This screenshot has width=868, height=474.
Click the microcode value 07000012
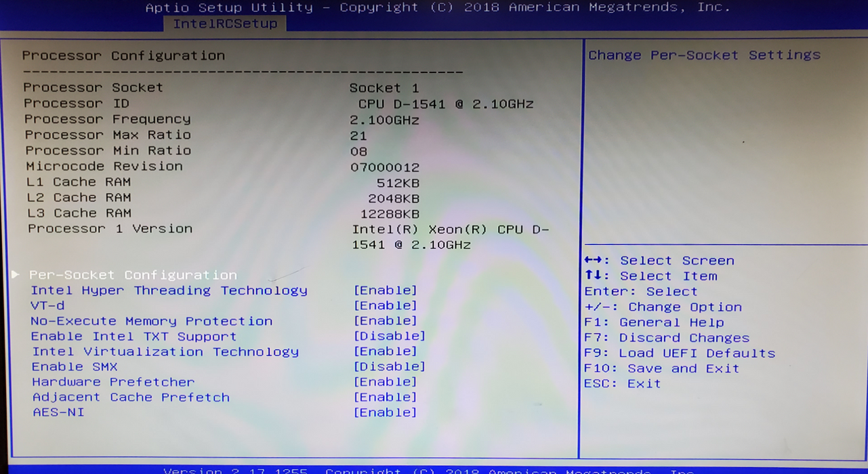coord(385,167)
